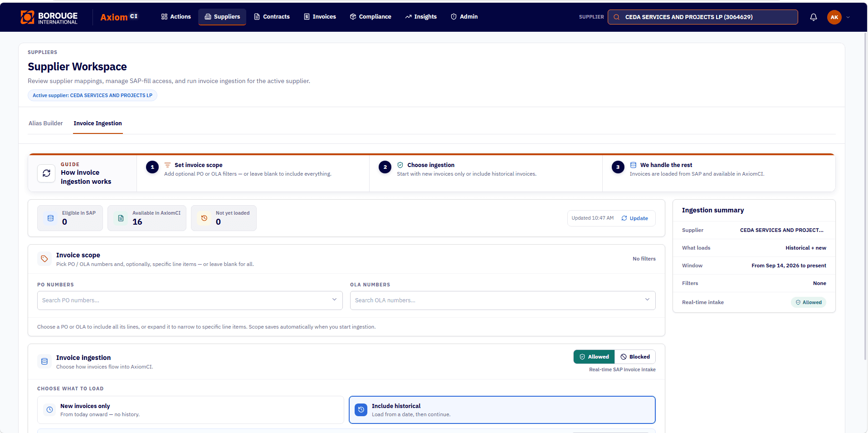
Task: Set real-time intake to Blocked
Action: point(635,357)
